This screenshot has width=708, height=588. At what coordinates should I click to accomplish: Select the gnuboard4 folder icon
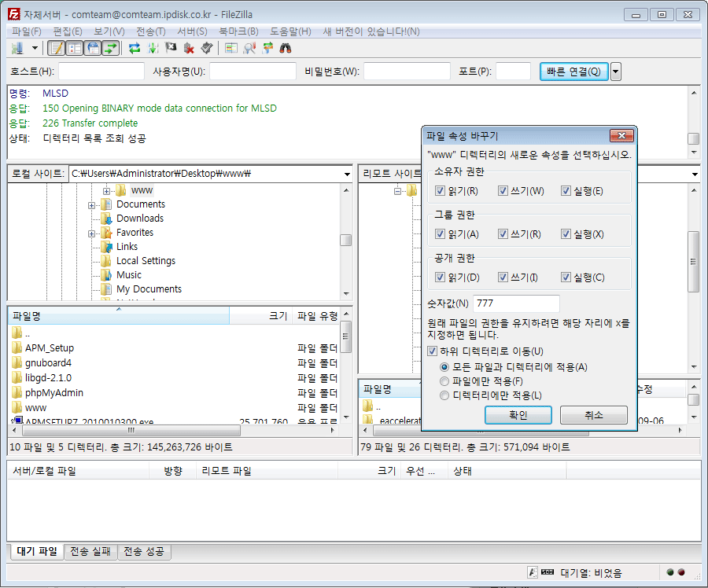[x=17, y=363]
